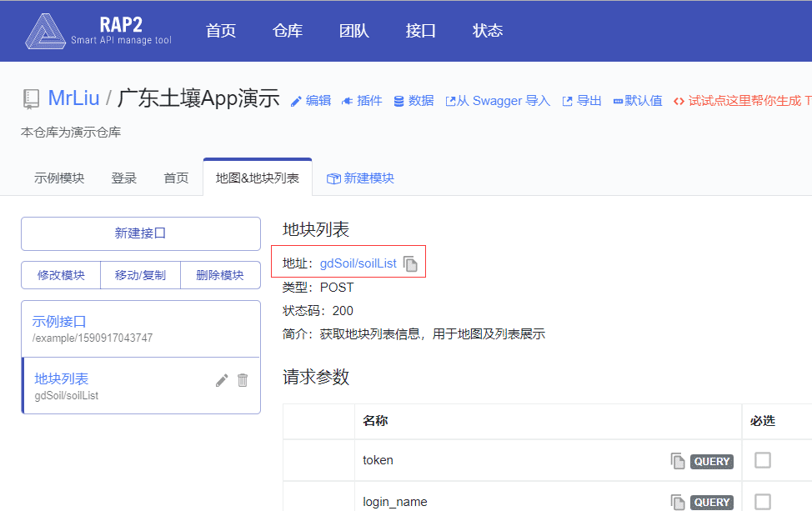Open the 仓库 menu in navbar

288,31
